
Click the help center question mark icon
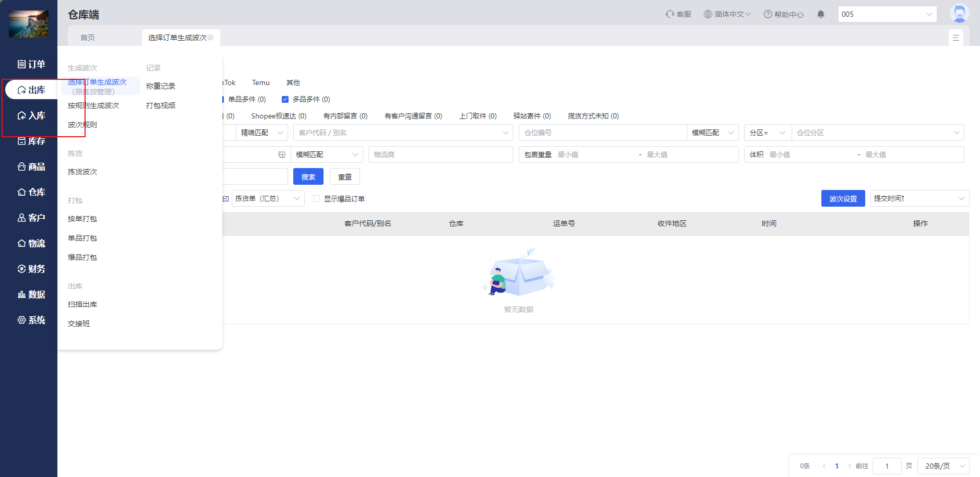tap(768, 14)
